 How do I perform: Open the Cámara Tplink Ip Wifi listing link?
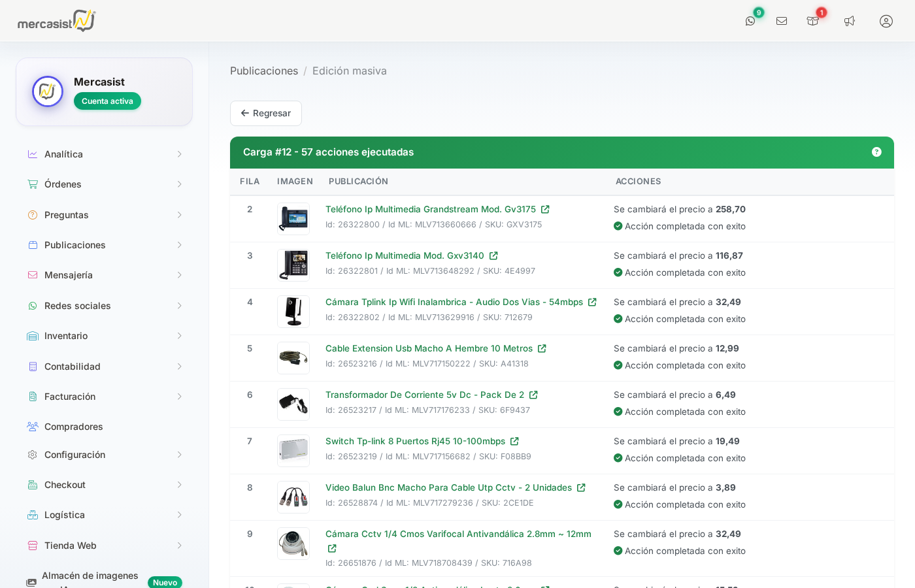[454, 302]
